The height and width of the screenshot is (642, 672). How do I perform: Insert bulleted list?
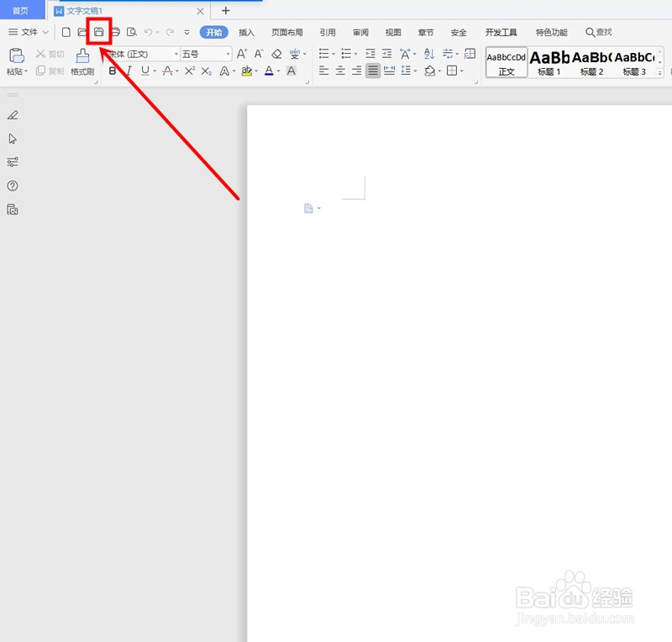324,54
